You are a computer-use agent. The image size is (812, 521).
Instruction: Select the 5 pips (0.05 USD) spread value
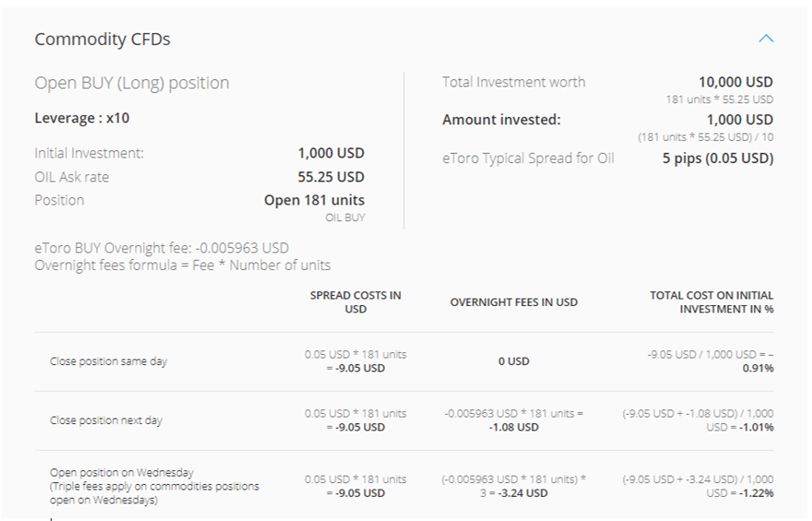point(718,159)
